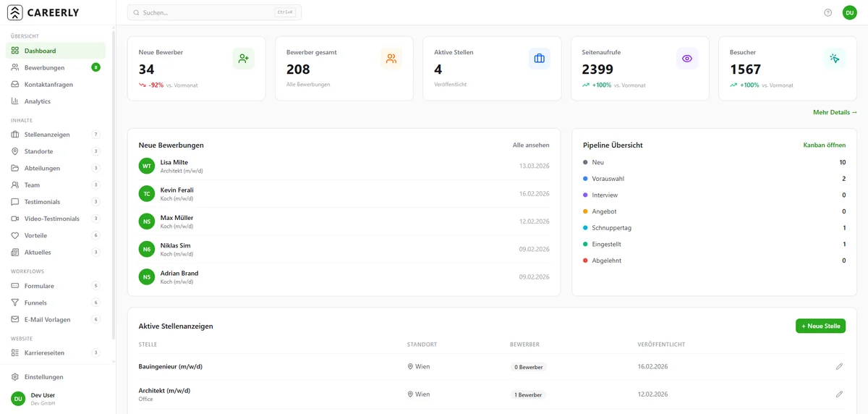
Task: Click the 0 Bewerber badge
Action: 528,367
